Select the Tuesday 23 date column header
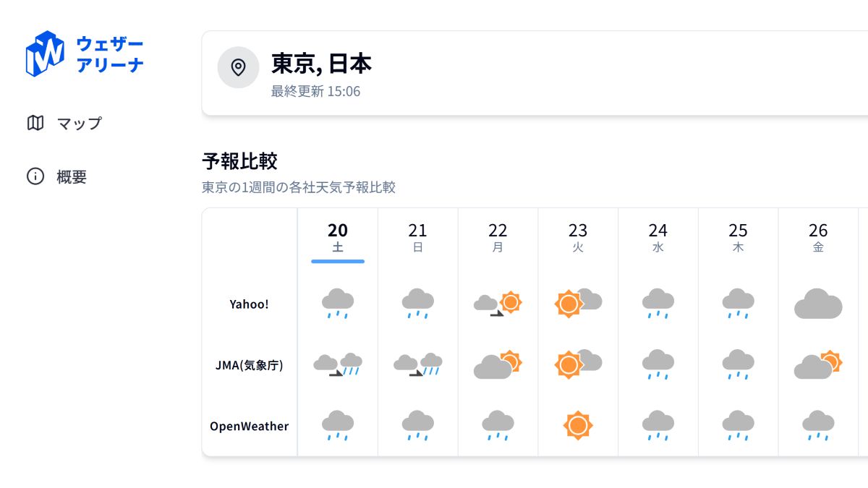This screenshot has width=868, height=488. click(578, 236)
